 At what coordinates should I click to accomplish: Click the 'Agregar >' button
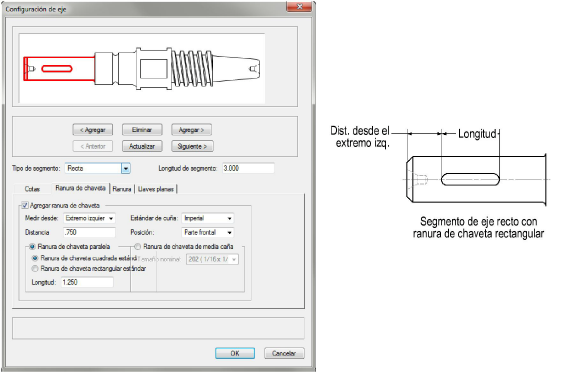pyautogui.click(x=191, y=130)
